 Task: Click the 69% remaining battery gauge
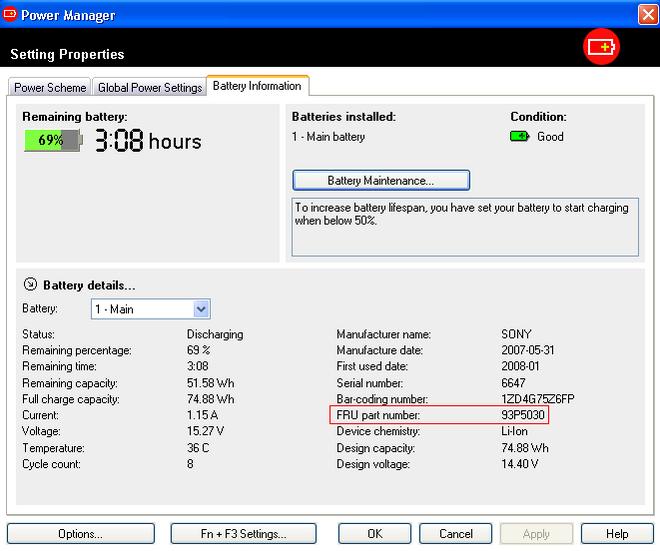52,141
